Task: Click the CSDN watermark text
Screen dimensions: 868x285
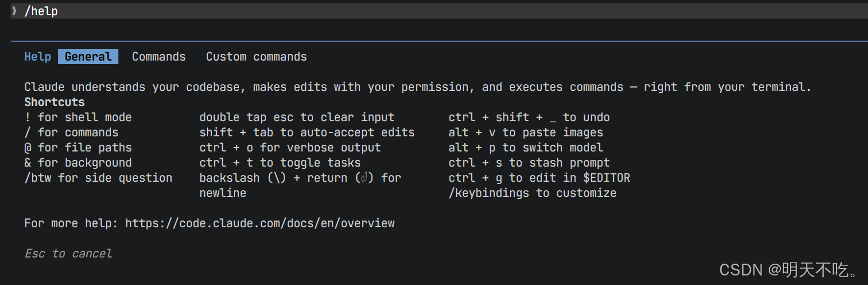Action: (790, 270)
